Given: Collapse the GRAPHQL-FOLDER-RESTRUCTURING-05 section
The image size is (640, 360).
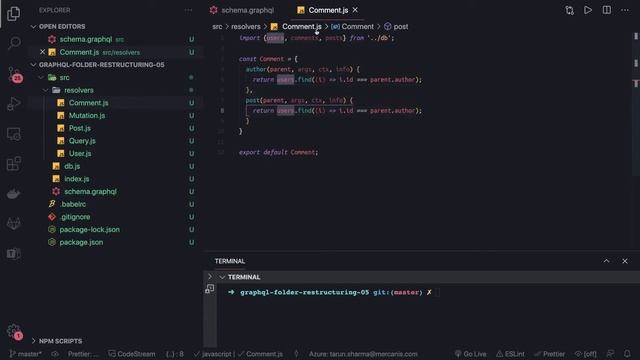Looking at the screenshot, I should pyautogui.click(x=33, y=65).
